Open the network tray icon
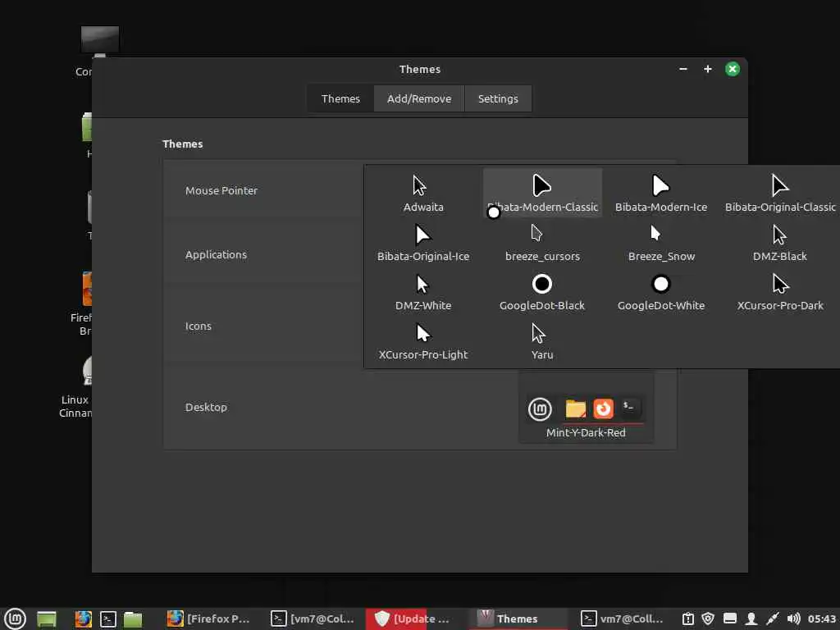Viewport: 840px width, 630px height. tap(773, 619)
